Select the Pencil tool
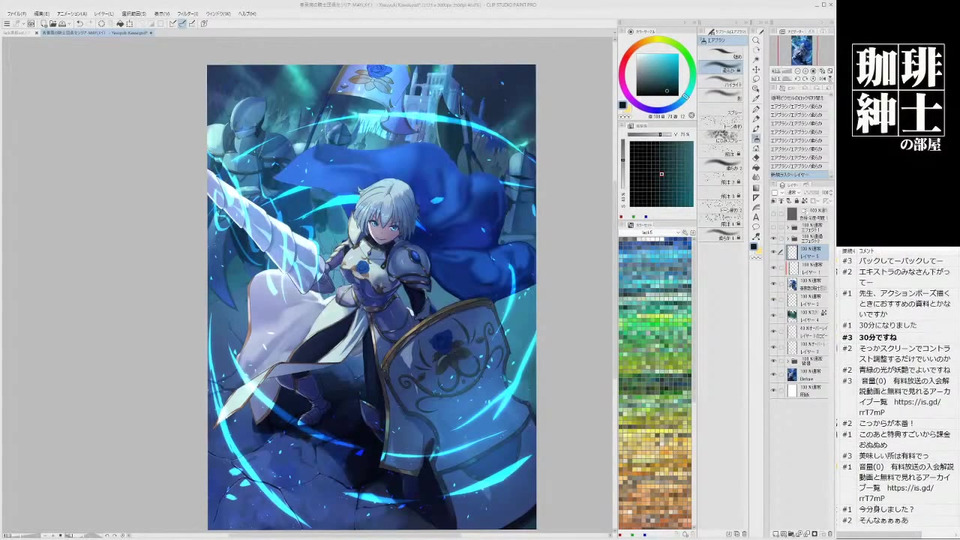The height and width of the screenshot is (540, 960). click(x=756, y=118)
